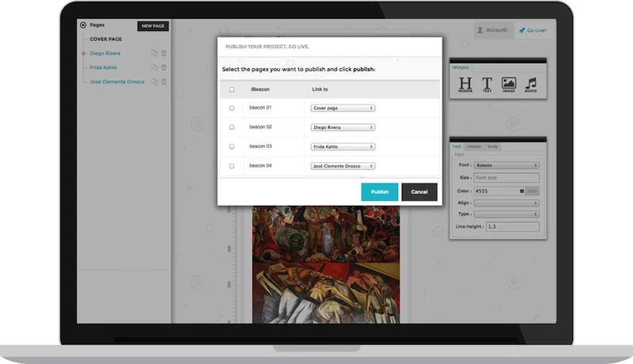Toggle the select-all iBeacon checkbox
This screenshot has height=364, width=633.
pyautogui.click(x=232, y=89)
